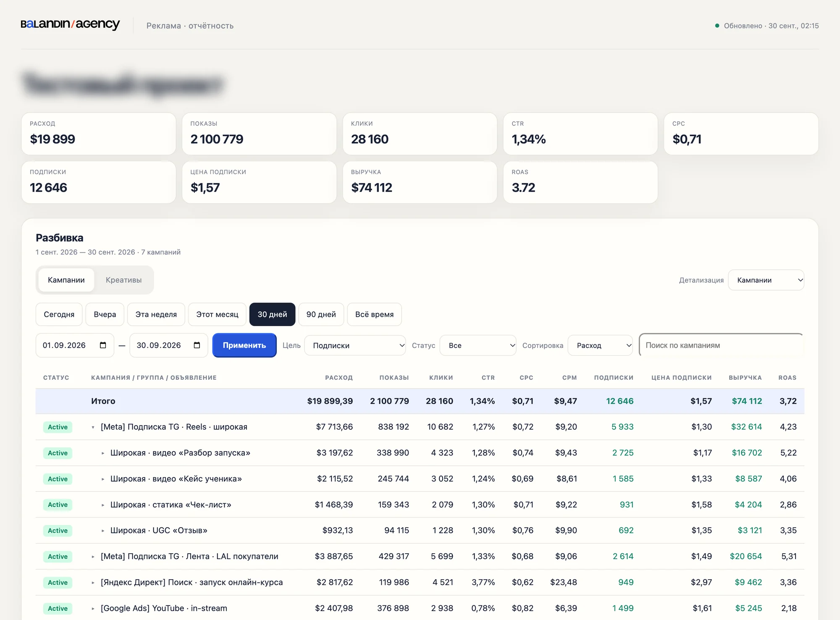Click the ROAS column header
The width and height of the screenshot is (840, 620).
point(787,378)
